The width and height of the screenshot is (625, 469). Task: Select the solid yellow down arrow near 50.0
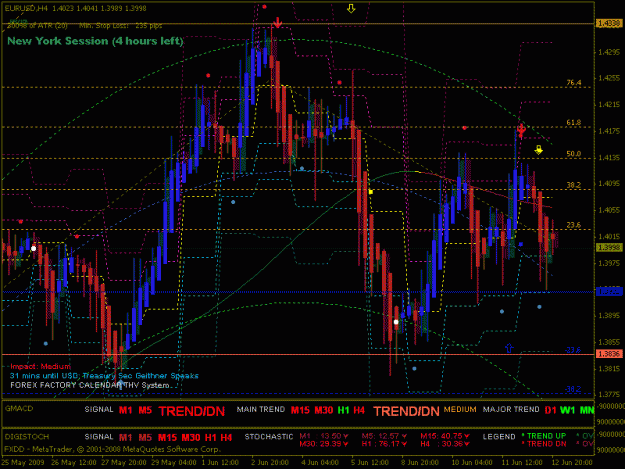(539, 150)
